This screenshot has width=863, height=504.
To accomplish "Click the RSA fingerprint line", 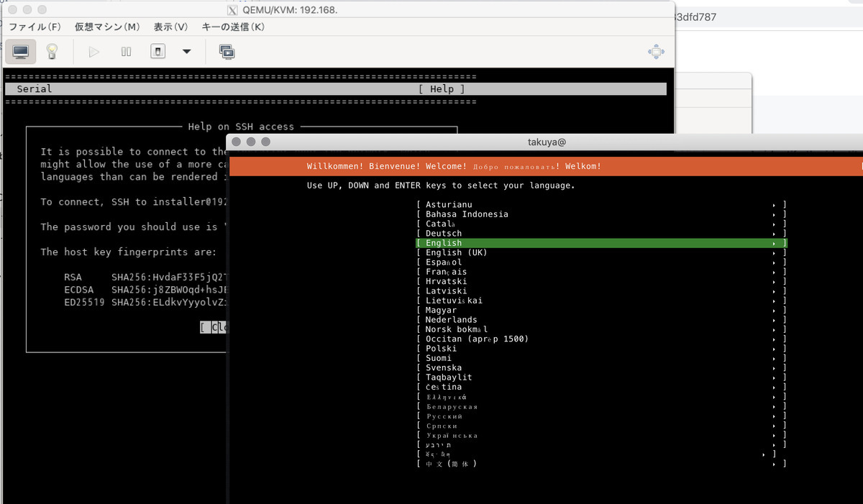I will pos(145,277).
